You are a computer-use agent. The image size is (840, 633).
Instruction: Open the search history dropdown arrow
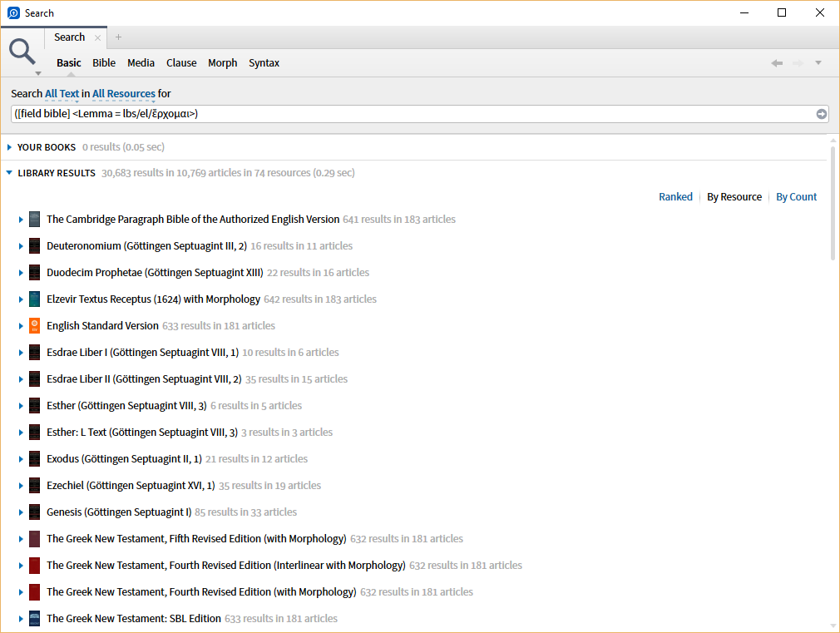[818, 63]
